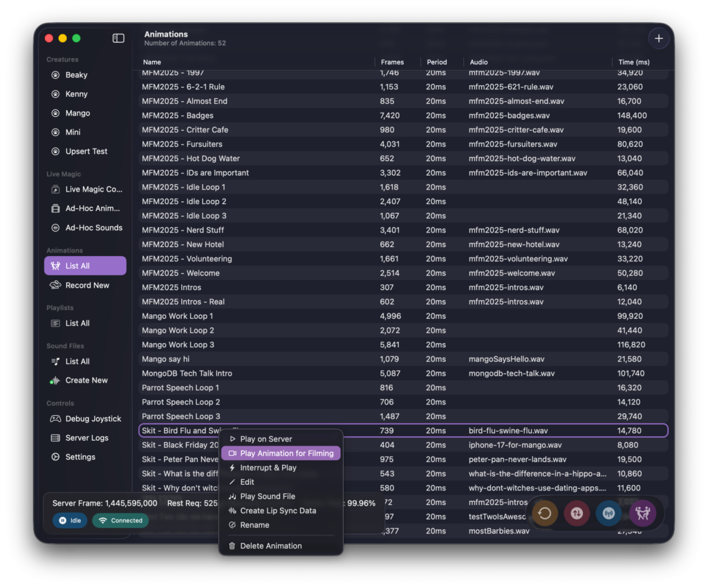Image resolution: width=708 pixels, height=588 pixels.
Task: Sort animations by Frames column header
Action: click(392, 62)
